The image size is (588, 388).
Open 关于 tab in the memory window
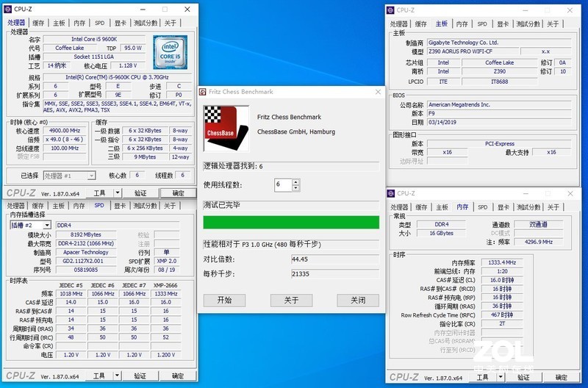[553, 207]
